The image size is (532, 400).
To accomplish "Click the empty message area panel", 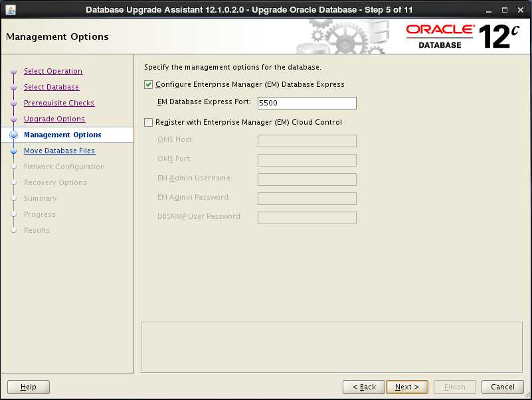I will click(x=331, y=347).
